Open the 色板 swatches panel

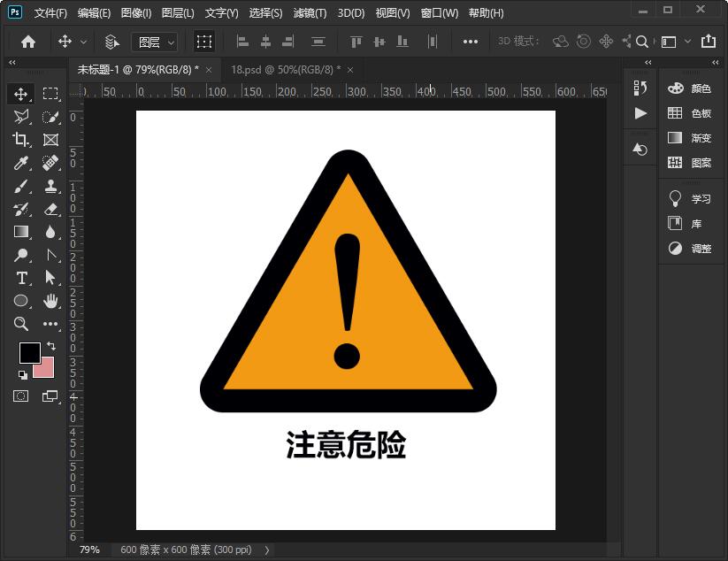[689, 113]
